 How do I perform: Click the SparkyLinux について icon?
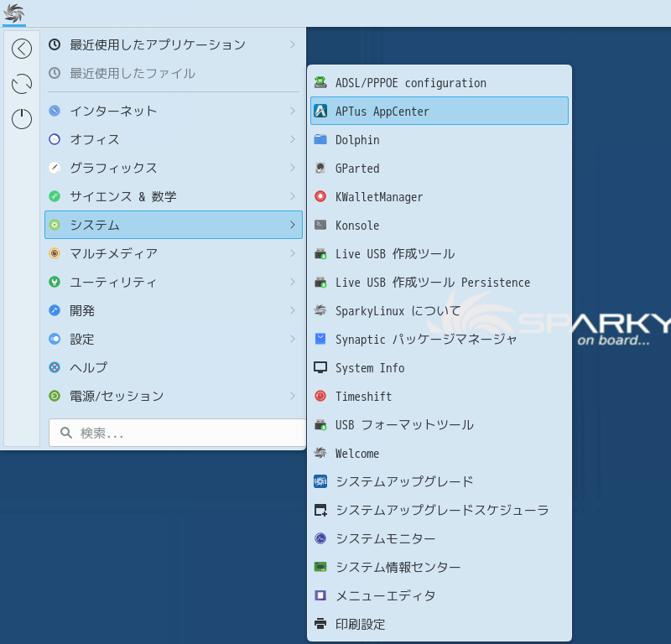point(320,310)
